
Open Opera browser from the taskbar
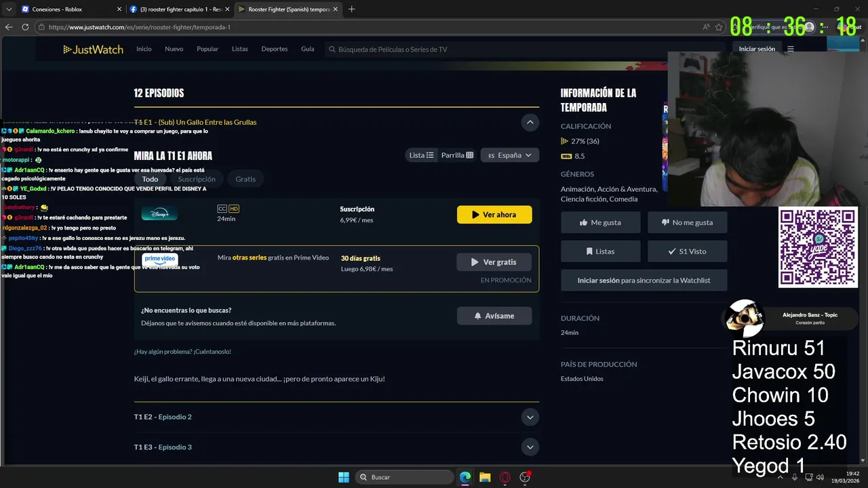505,477
